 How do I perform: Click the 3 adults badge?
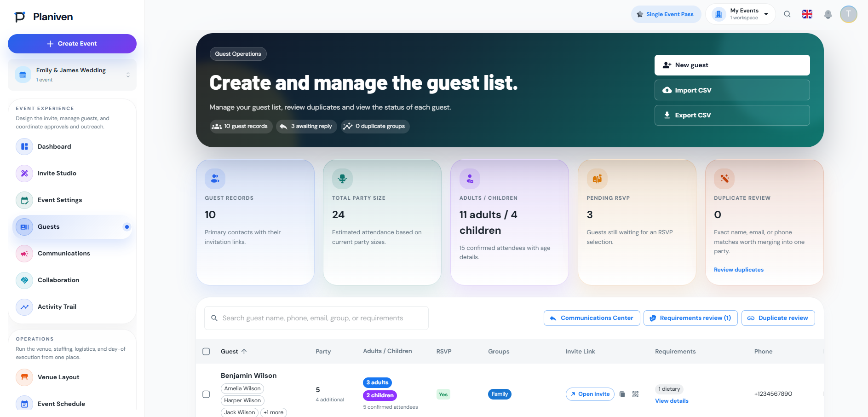[377, 382]
